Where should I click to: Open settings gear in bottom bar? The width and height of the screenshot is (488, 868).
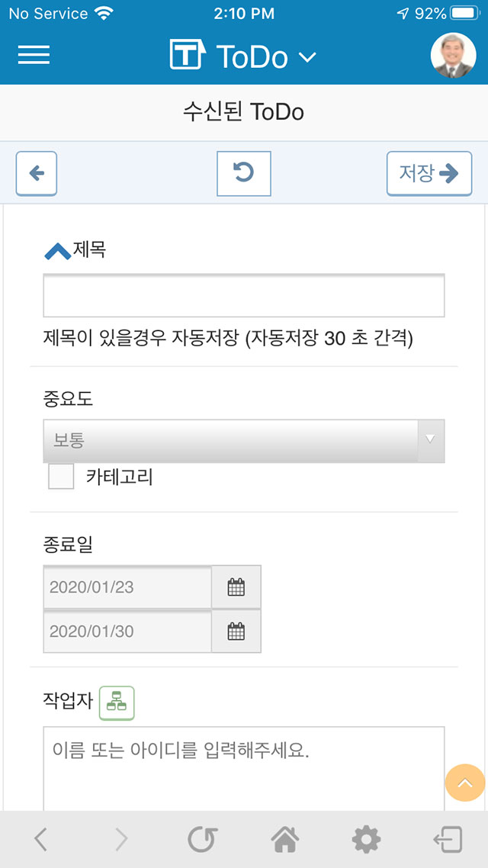coord(366,840)
